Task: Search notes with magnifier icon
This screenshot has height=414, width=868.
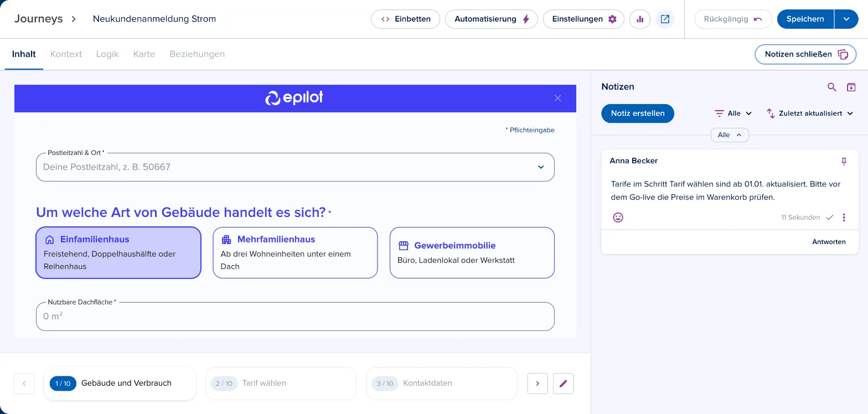Action: point(831,87)
